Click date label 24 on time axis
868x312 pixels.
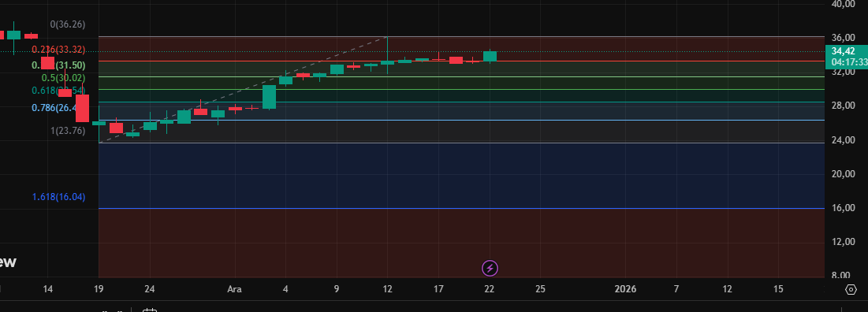click(x=149, y=289)
